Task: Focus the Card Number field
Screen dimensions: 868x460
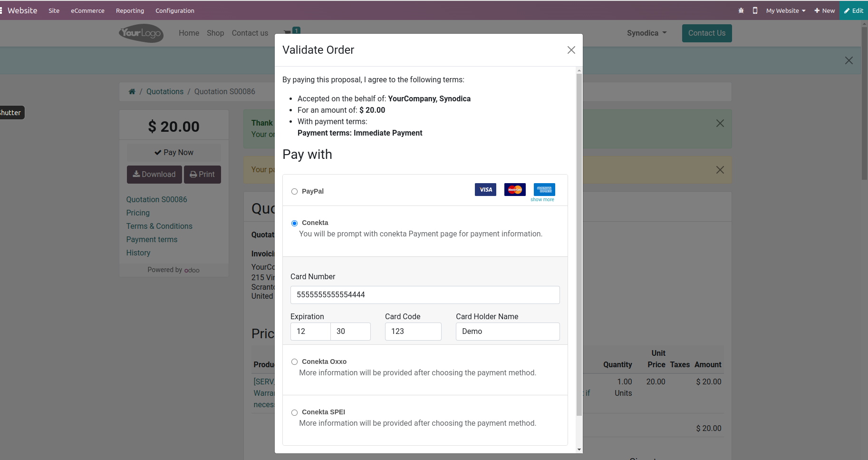Action: pyautogui.click(x=425, y=295)
